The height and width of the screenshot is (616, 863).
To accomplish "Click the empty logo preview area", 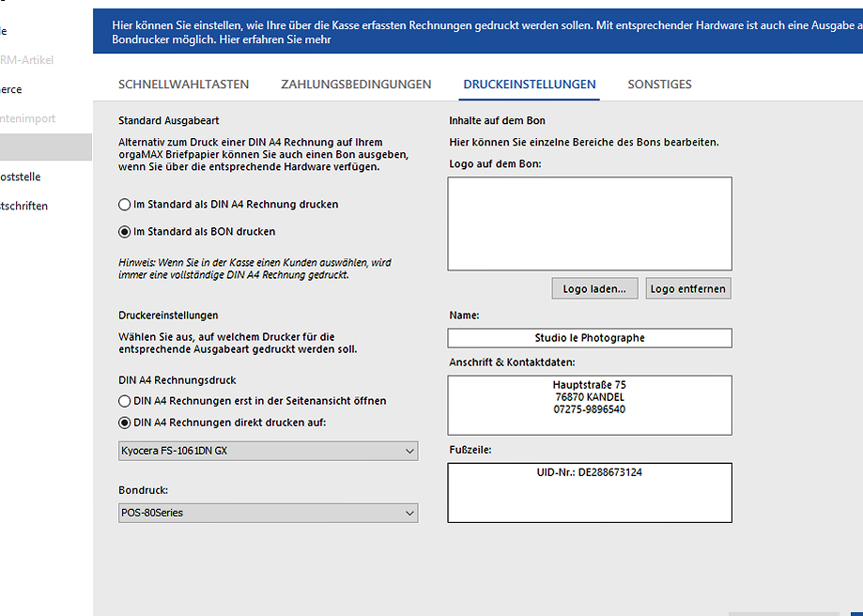I will [590, 223].
